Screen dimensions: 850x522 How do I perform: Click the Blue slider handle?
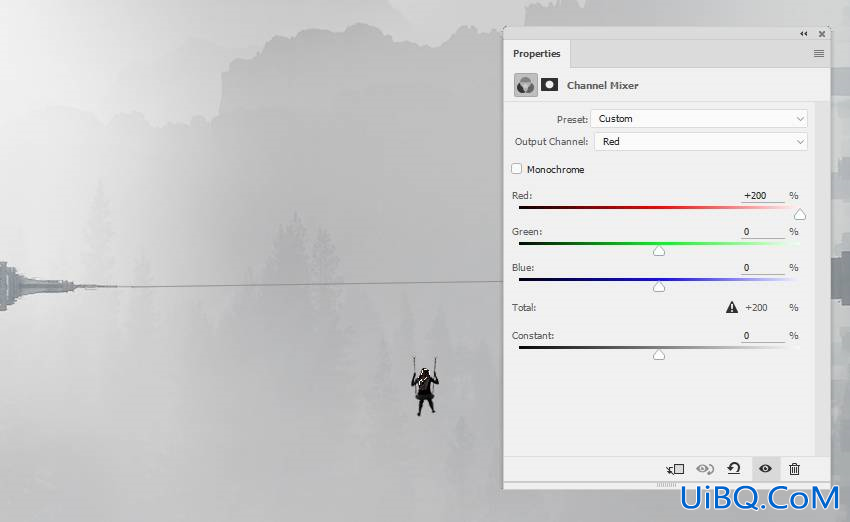click(x=659, y=287)
